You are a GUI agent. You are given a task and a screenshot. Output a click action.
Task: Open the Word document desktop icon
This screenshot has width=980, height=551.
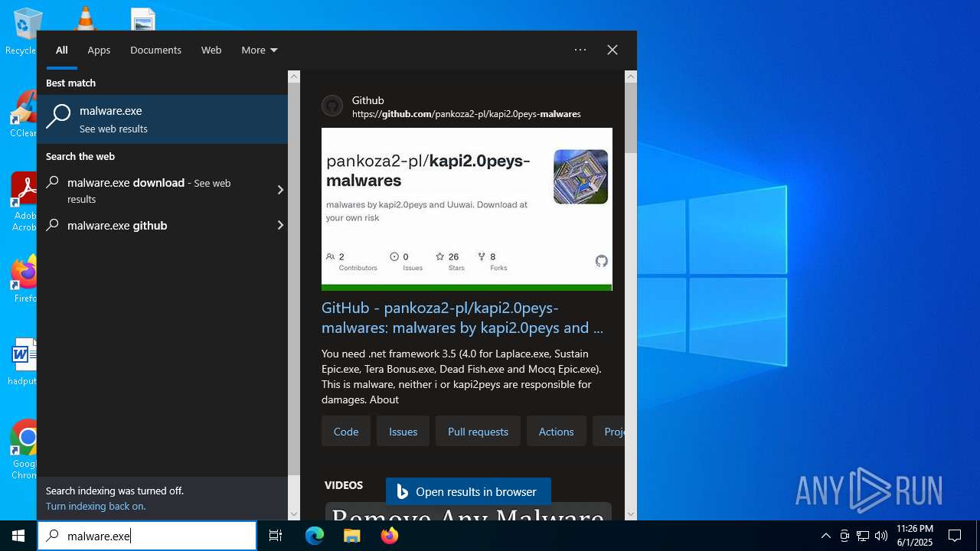coord(24,361)
